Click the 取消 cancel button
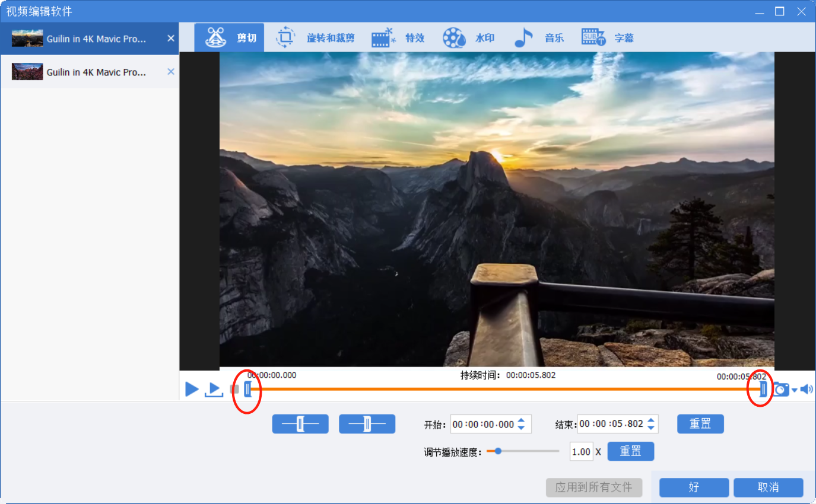 point(769,487)
